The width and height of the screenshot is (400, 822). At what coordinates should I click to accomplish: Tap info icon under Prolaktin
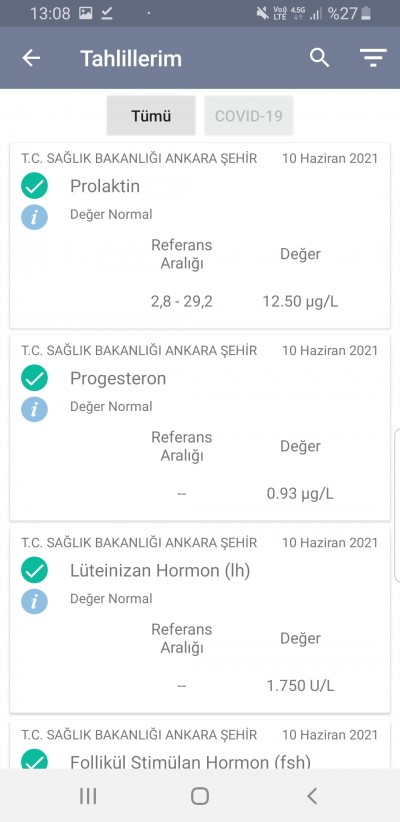point(35,217)
